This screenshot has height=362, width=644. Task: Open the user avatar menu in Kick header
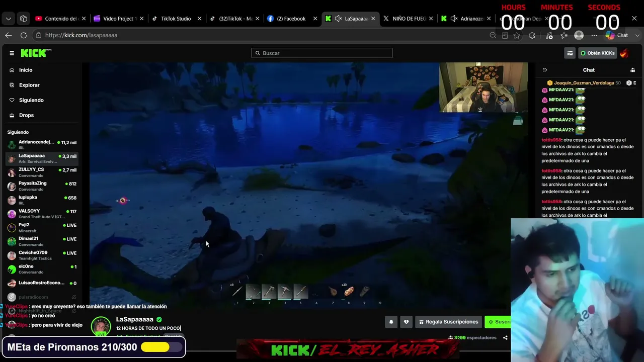click(624, 53)
